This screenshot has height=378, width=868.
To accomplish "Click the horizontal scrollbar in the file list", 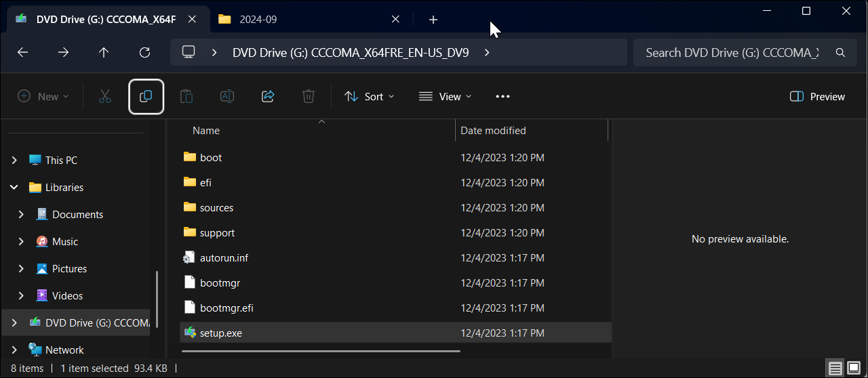I will click(321, 351).
